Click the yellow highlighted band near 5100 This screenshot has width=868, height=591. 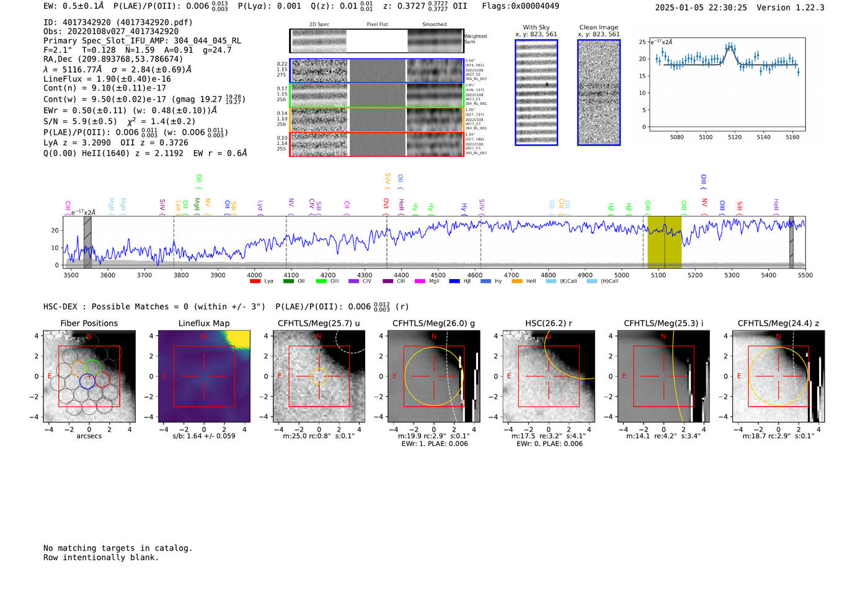pos(665,242)
